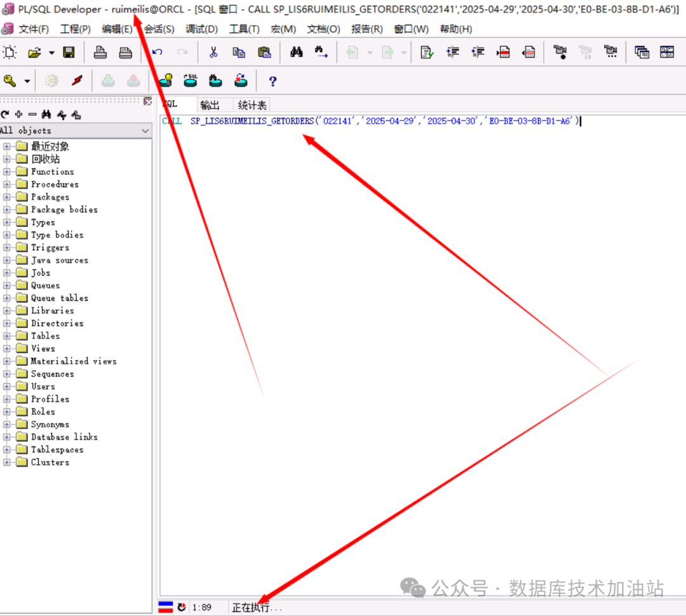Click the Recompile invalid objects icon
The image size is (686, 616).
click(241, 81)
